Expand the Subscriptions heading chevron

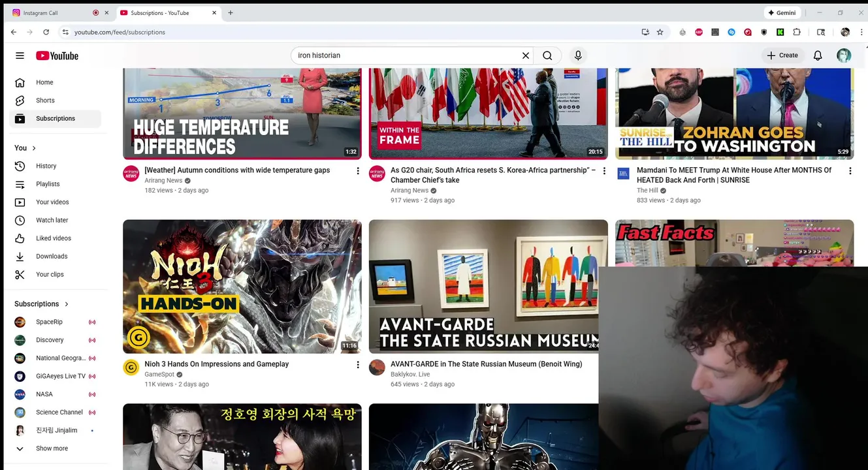(67, 304)
